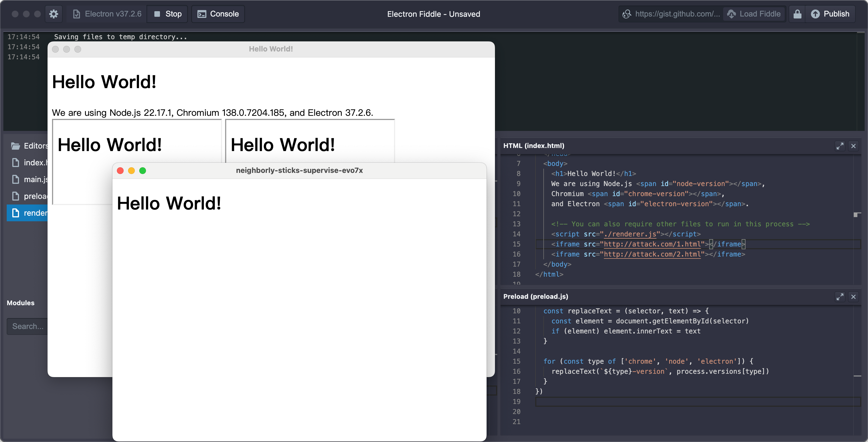868x442 pixels.
Task: Click the green zoom button of neighborly-sticks window
Action: 143,171
